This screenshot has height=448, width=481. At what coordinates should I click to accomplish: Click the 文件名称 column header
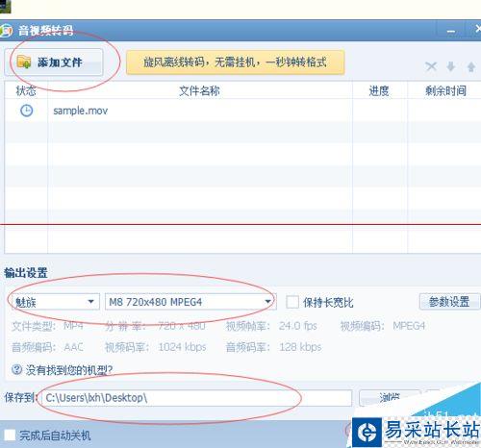[x=199, y=91]
